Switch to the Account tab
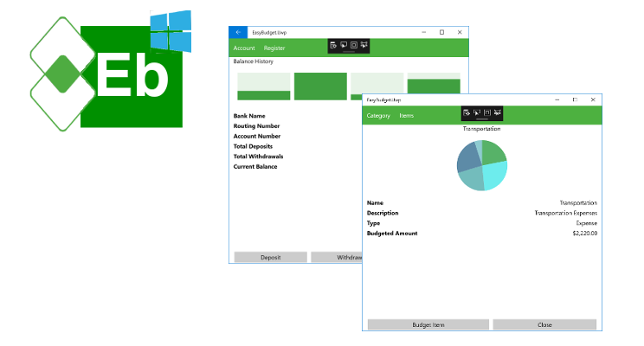The height and width of the screenshot is (346, 644). click(x=244, y=48)
